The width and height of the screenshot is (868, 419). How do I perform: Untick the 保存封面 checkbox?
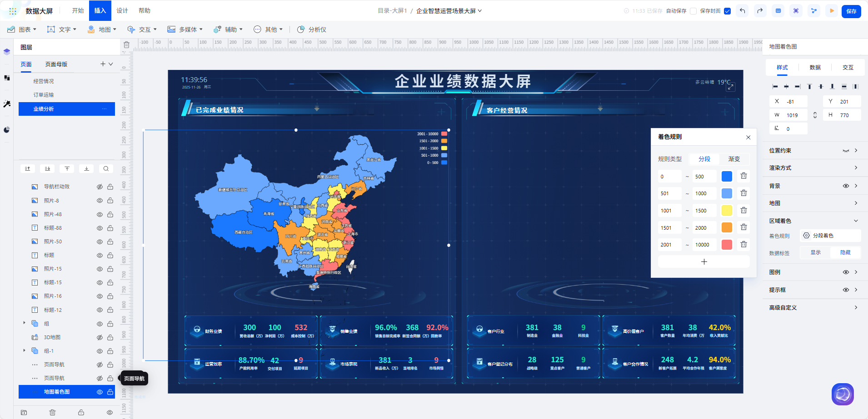[x=727, y=11]
